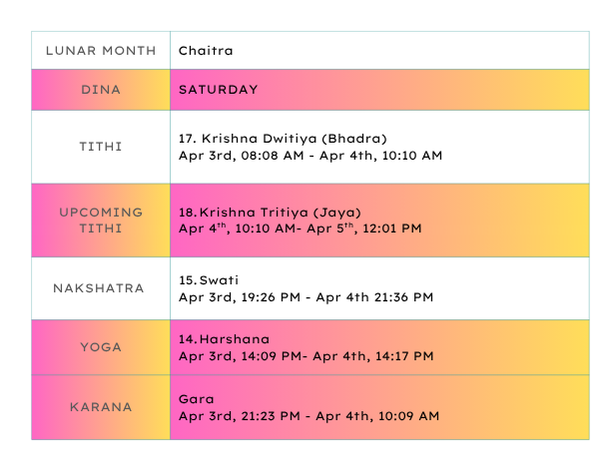Click the LUNAR MONTH row label
614x460 pixels.
100,50
